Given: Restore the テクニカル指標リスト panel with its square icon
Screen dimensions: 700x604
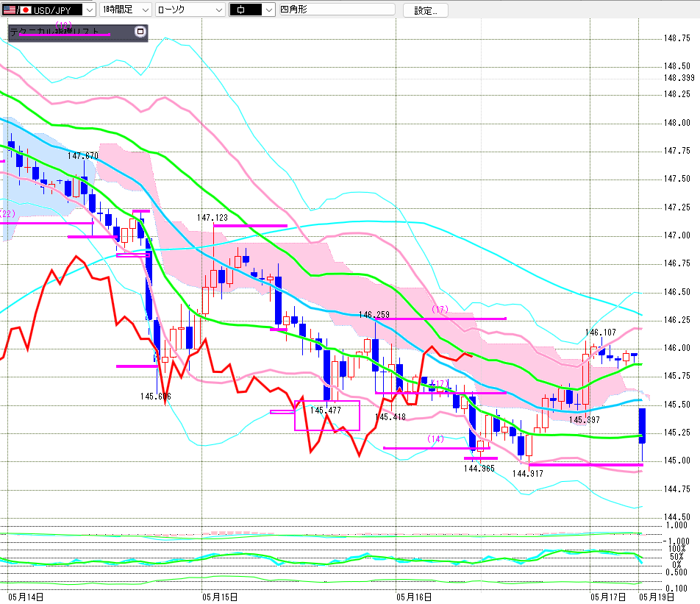Looking at the screenshot, I should [x=140, y=32].
